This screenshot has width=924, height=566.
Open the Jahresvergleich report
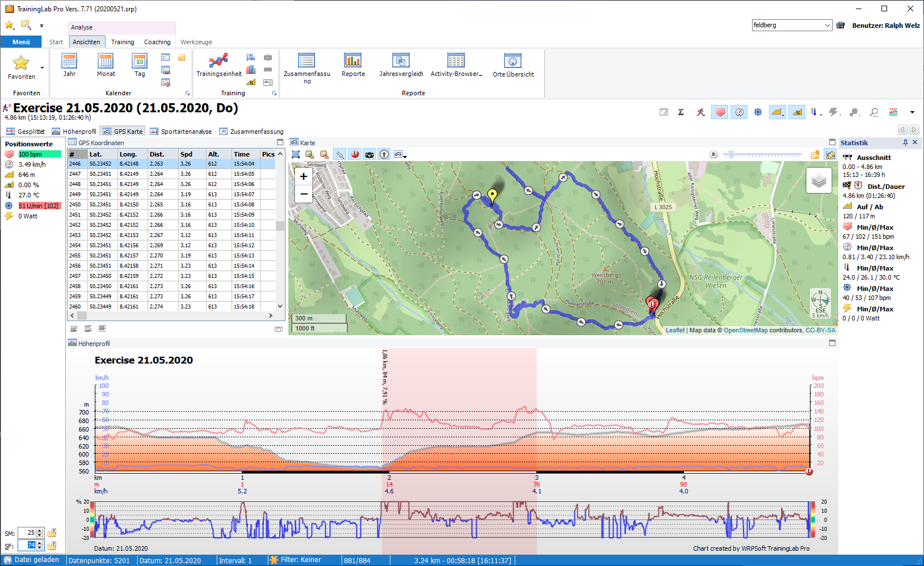(401, 65)
